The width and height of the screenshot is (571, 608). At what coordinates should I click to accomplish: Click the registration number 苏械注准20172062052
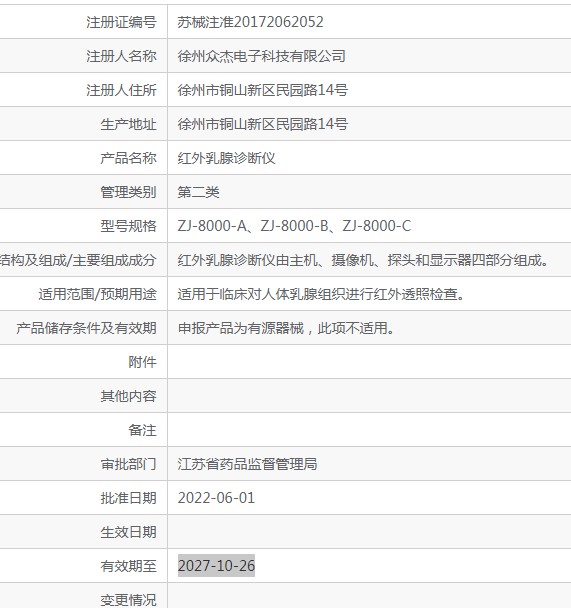(250, 22)
